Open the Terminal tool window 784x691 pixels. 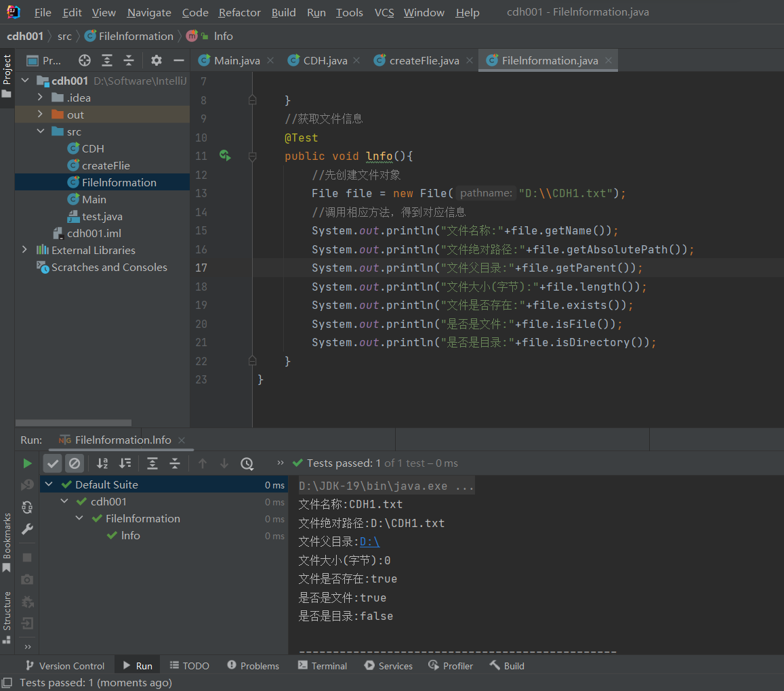coord(323,666)
